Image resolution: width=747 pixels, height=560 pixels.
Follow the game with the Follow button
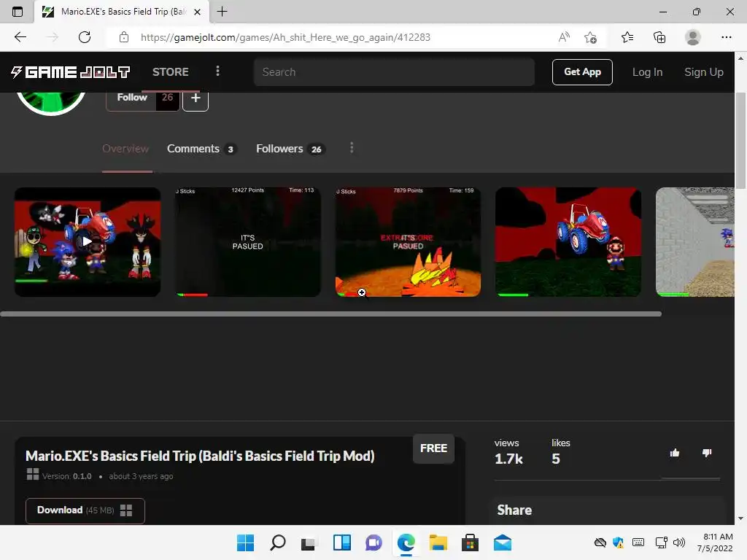[131, 98]
